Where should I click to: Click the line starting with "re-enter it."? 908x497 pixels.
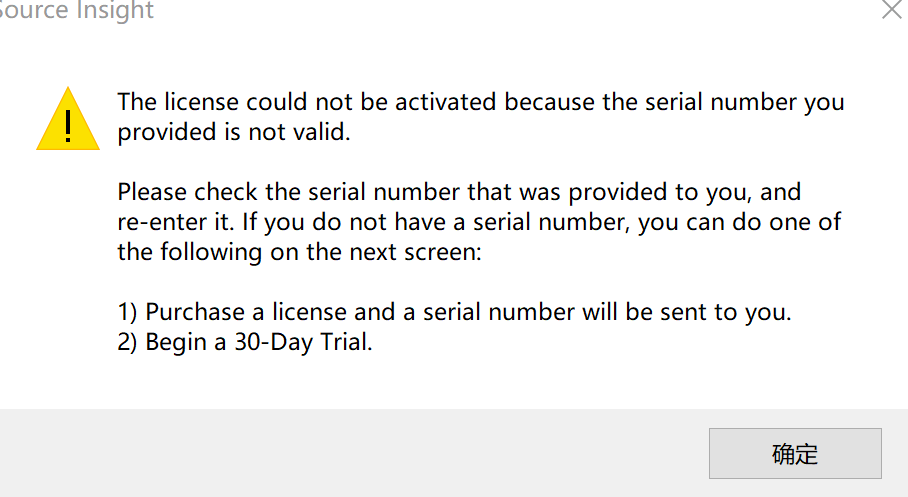[x=479, y=222]
